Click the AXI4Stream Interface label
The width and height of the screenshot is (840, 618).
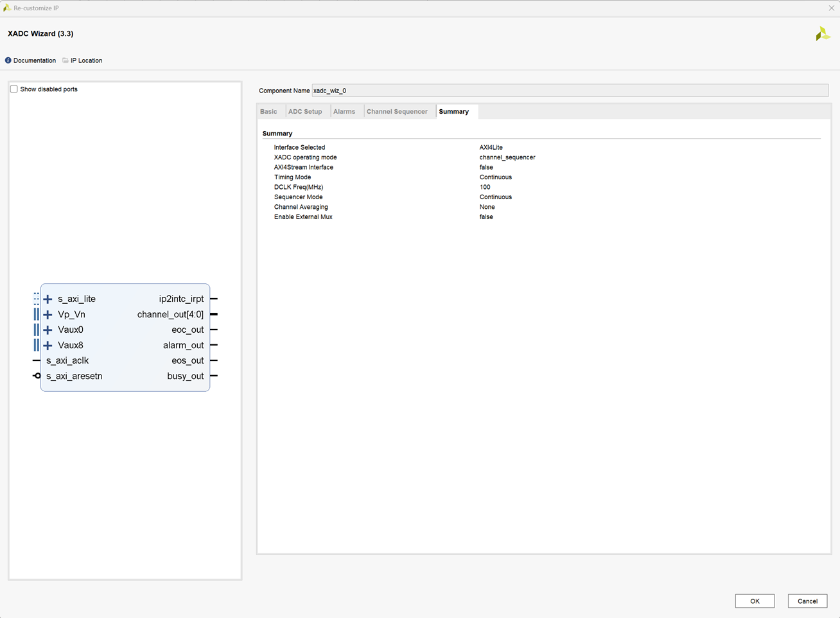[304, 167]
